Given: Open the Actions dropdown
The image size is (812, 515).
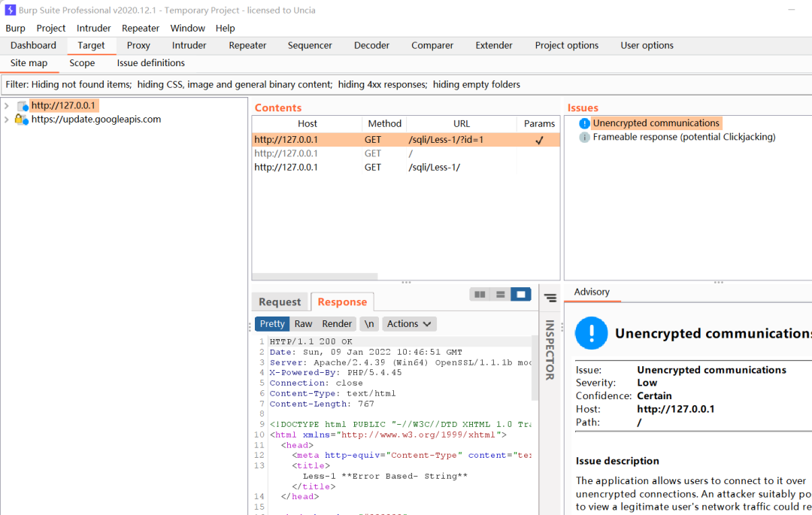Looking at the screenshot, I should point(409,324).
